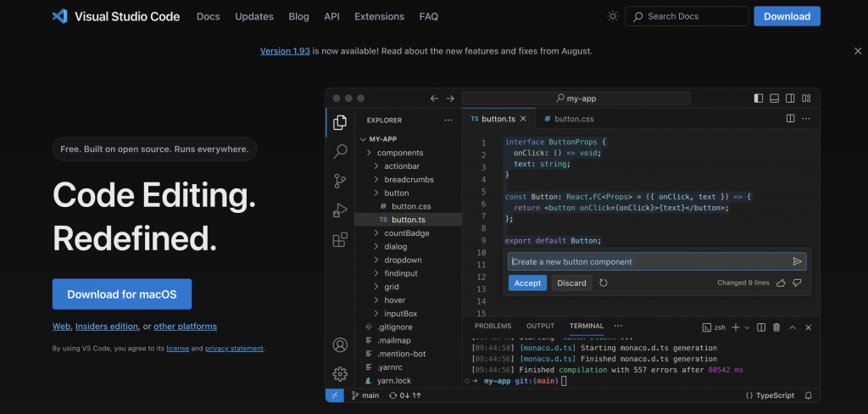Screen dimensions: 868x414
Task: Open the Run and Debug view icon
Action: click(340, 210)
